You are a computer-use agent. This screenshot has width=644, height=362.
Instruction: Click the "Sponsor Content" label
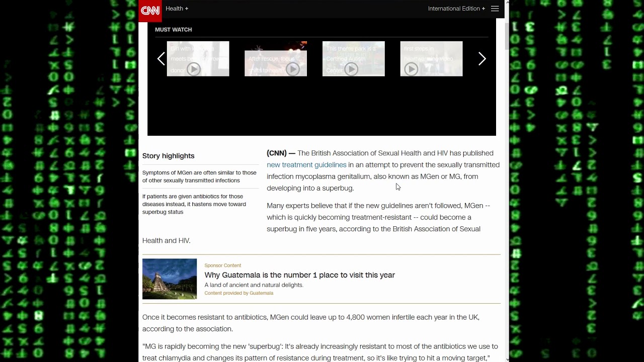tap(222, 265)
